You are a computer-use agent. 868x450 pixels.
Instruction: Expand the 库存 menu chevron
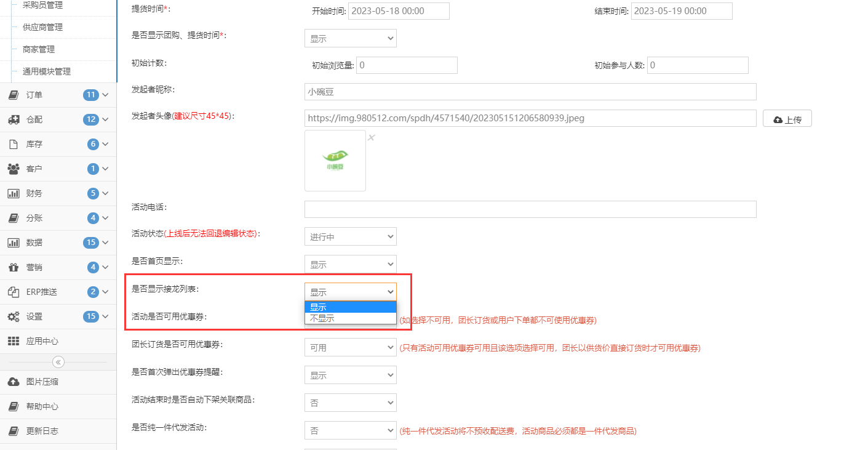click(105, 144)
